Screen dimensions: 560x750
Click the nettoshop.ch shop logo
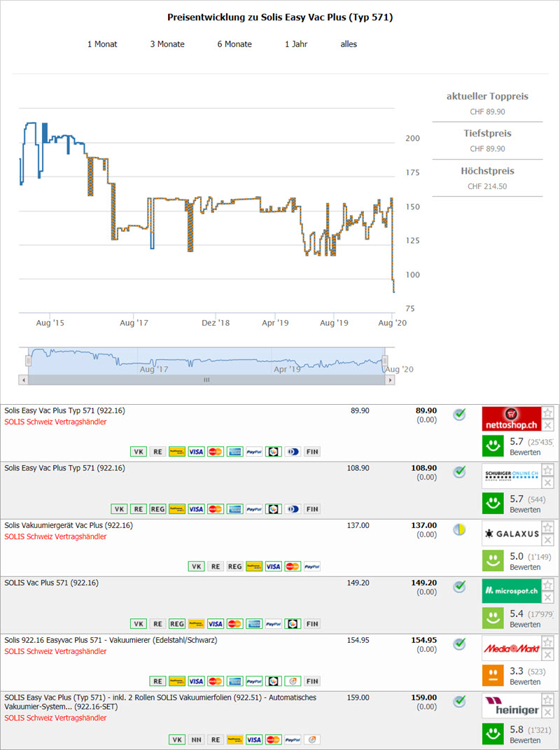512,419
